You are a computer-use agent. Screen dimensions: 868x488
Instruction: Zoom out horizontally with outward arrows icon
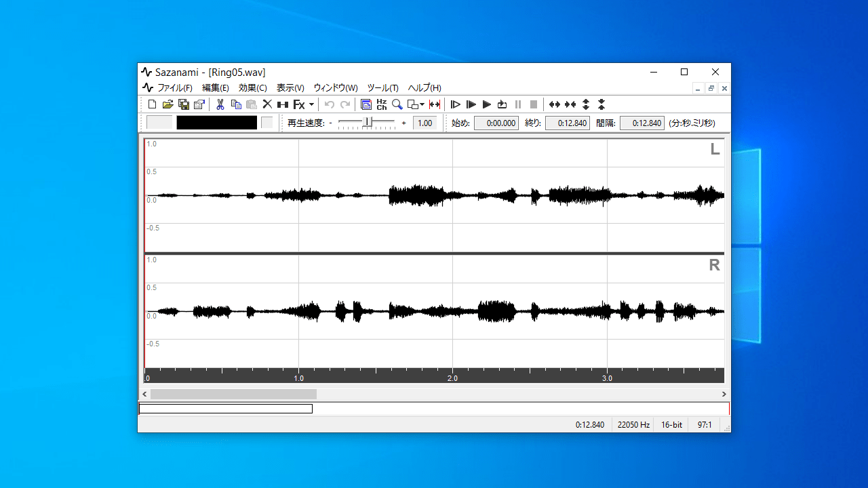coord(555,104)
